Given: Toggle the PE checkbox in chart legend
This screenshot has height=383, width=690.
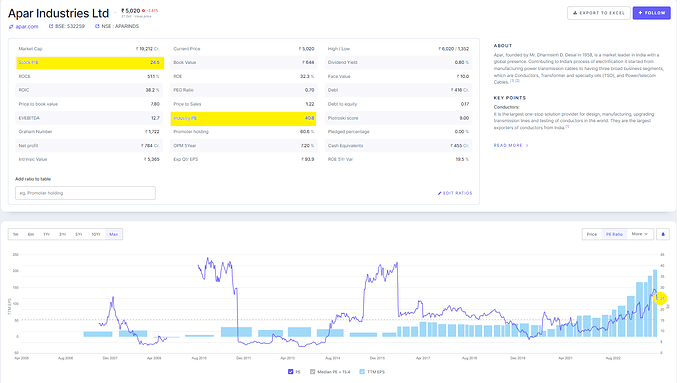Looking at the screenshot, I should [290, 372].
